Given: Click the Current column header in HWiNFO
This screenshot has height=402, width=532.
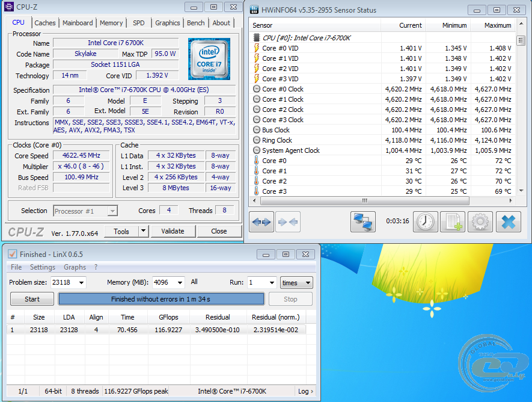Looking at the screenshot, I should tap(403, 25).
